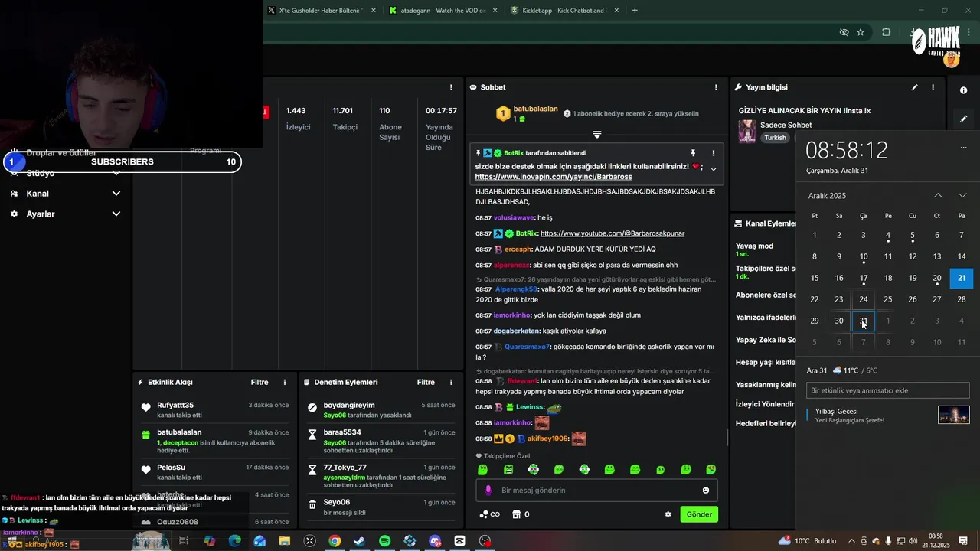Go to next month in calendar
Image resolution: width=980 pixels, height=551 pixels.
click(962, 196)
